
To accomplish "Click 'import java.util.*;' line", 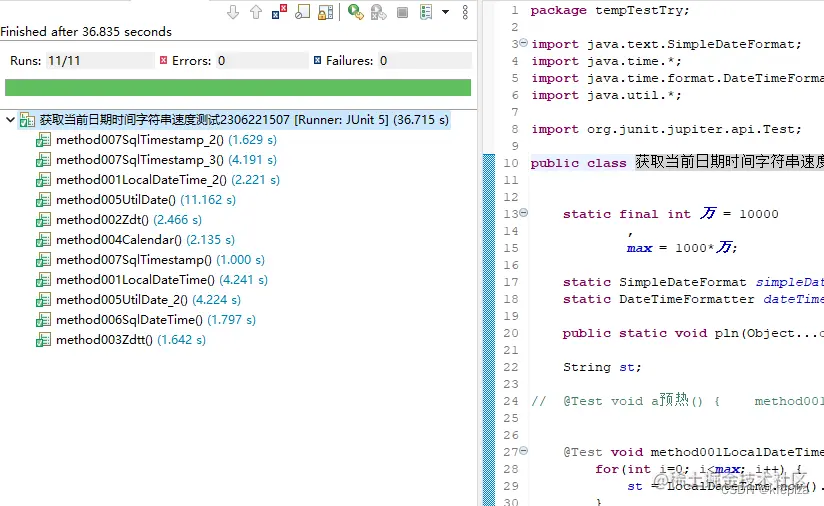I will click(x=606, y=95).
